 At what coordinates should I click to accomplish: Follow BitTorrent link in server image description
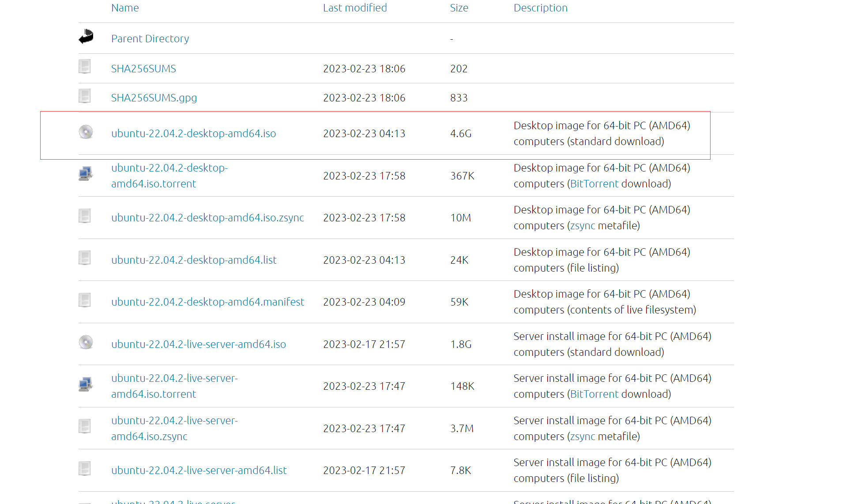click(594, 394)
